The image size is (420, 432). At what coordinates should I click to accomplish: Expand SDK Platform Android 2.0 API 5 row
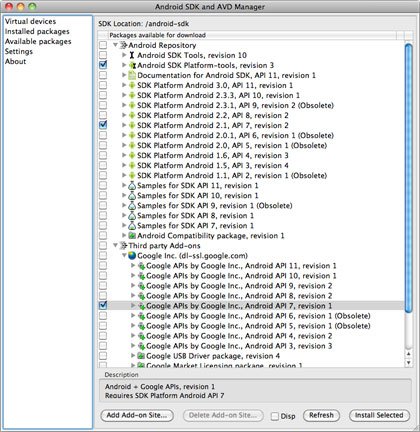click(x=124, y=145)
